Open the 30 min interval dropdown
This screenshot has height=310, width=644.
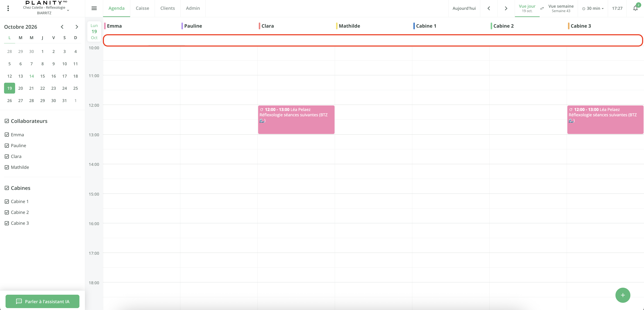coord(593,9)
